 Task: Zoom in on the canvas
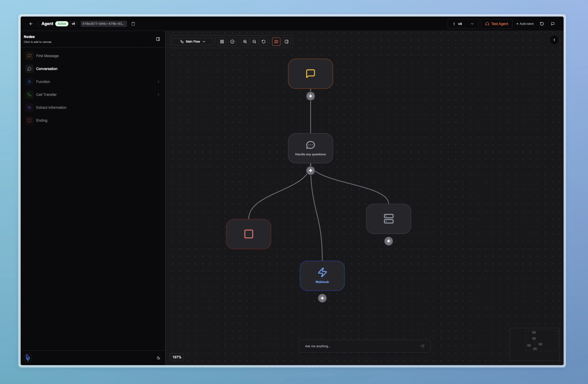click(245, 42)
